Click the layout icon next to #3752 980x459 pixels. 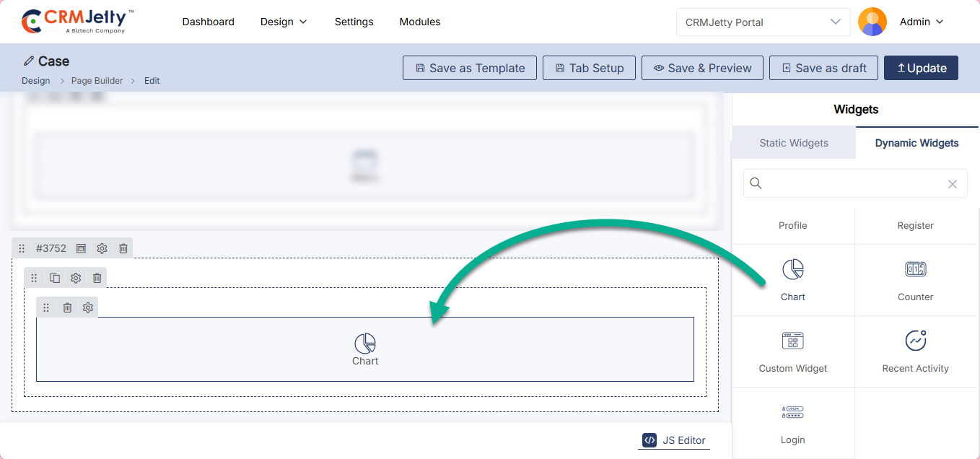coord(81,248)
